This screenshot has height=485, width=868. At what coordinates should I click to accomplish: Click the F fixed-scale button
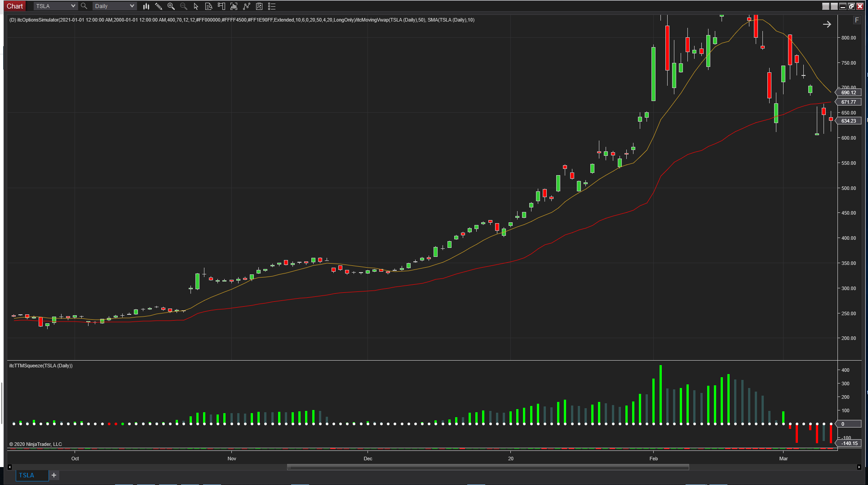coord(857,20)
